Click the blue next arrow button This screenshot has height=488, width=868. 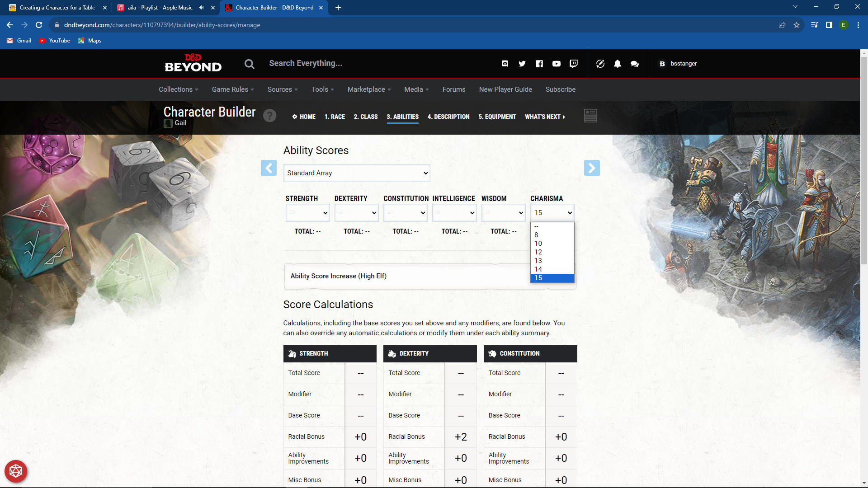592,168
